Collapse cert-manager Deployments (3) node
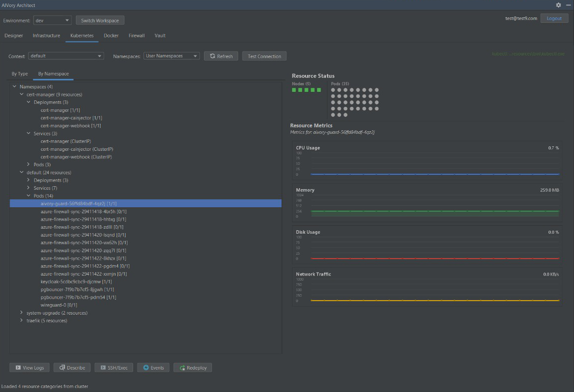Screen dimensions: 574x392 [28, 102]
